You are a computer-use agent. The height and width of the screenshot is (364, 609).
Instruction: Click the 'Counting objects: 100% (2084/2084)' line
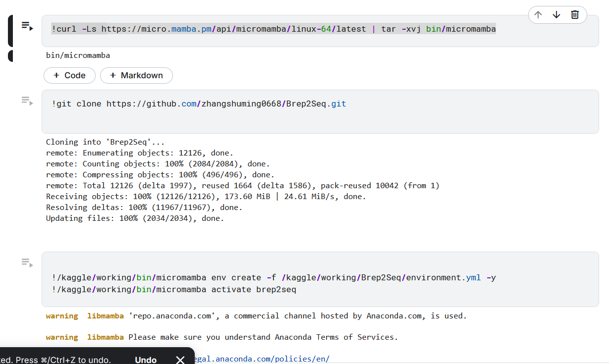(x=158, y=164)
